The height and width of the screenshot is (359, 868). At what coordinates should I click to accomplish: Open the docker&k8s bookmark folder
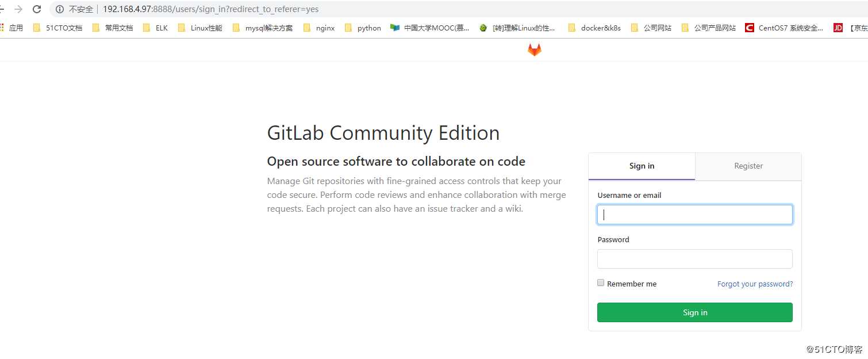click(x=594, y=28)
